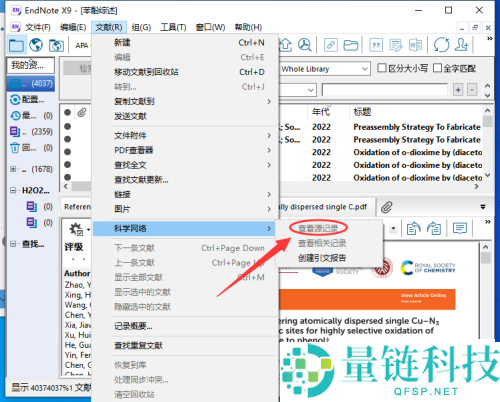Enable the 全字匹配 checkbox
The image size is (500, 402).
tap(437, 68)
